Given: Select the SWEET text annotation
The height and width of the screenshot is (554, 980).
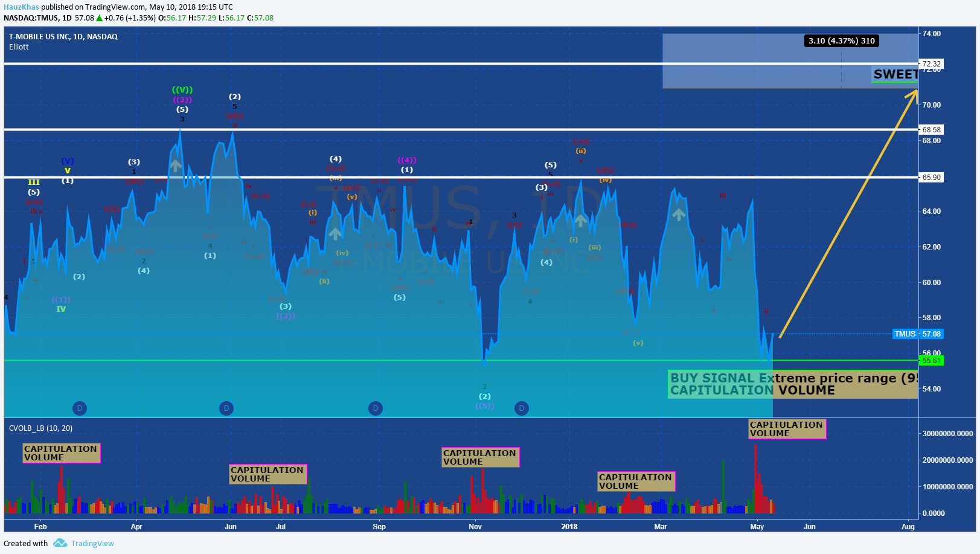Looking at the screenshot, I should tap(895, 74).
